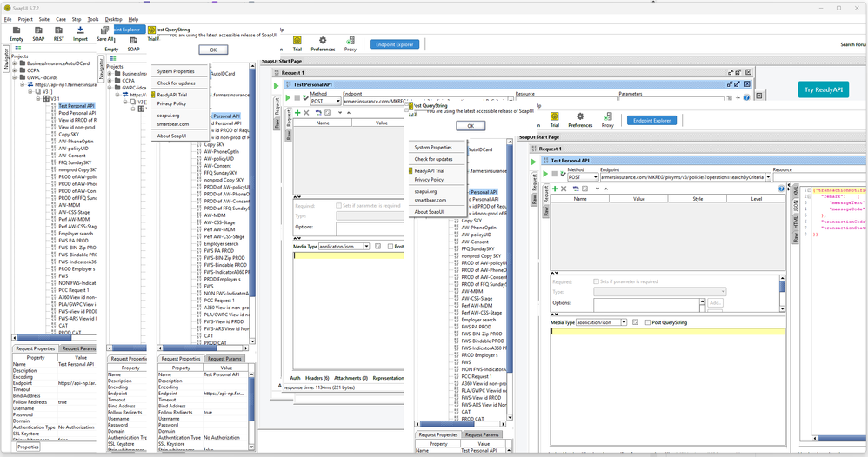
Task: Enable the Post QueryString checkbox
Action: coord(647,322)
